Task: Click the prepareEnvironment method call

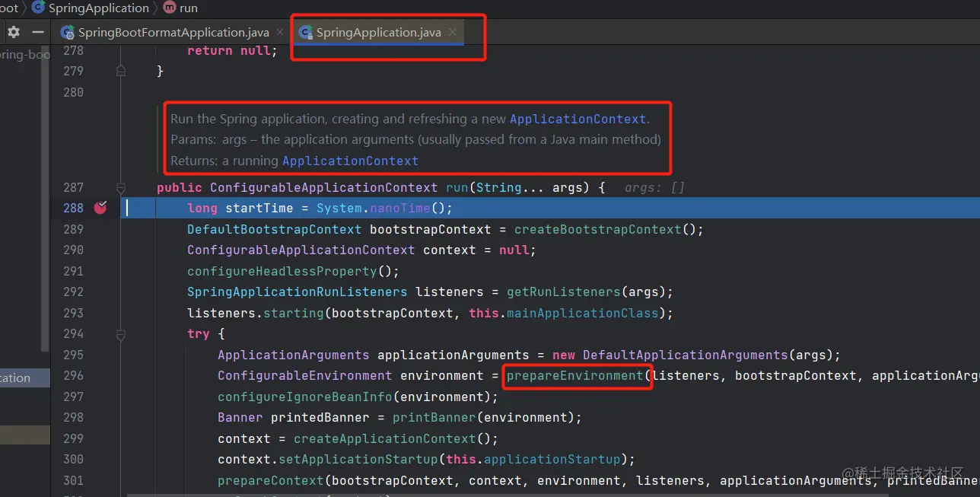Action: [x=575, y=375]
